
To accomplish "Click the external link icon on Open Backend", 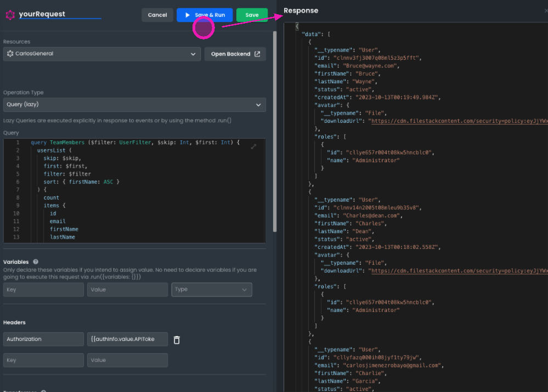I will click(x=257, y=54).
